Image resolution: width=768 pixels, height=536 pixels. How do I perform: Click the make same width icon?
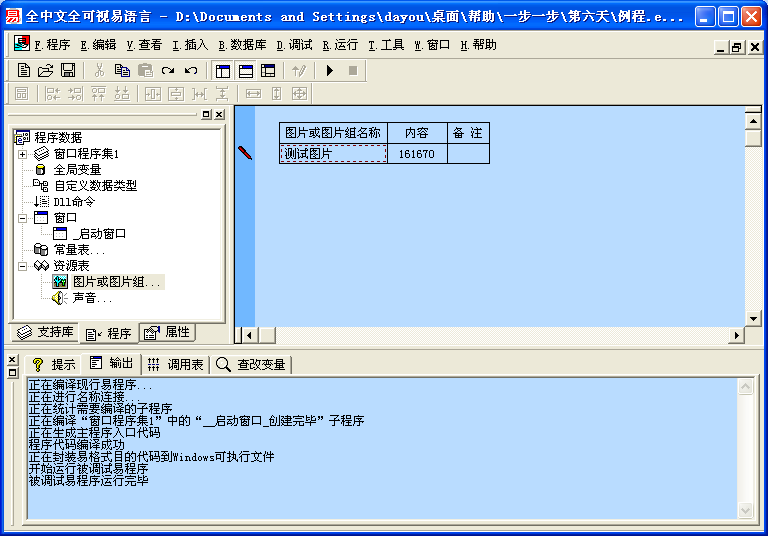coord(253,94)
